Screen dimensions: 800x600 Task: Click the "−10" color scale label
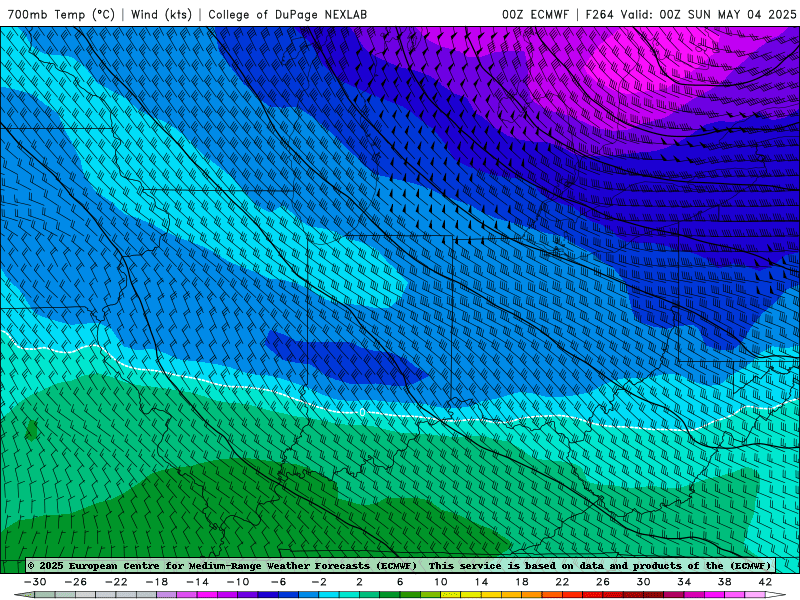[x=238, y=582]
